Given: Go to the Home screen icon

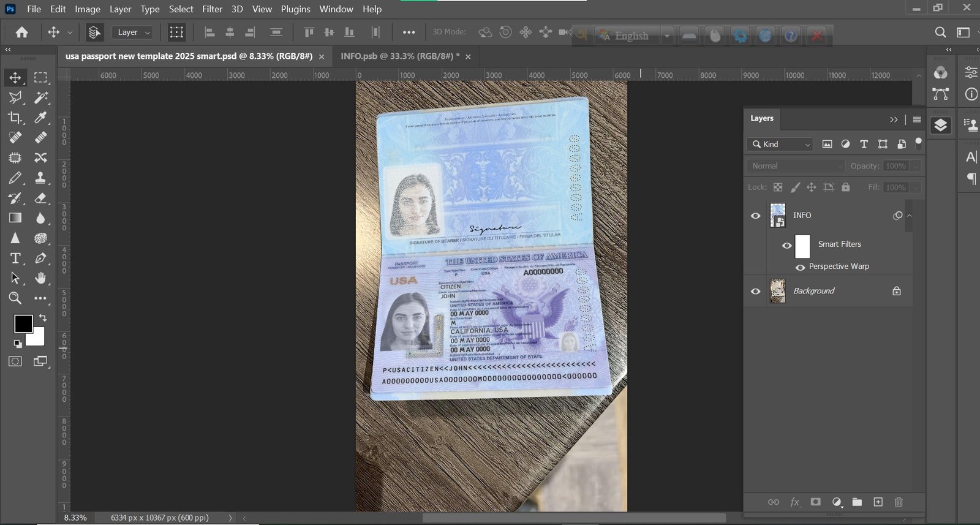Looking at the screenshot, I should 22,32.
